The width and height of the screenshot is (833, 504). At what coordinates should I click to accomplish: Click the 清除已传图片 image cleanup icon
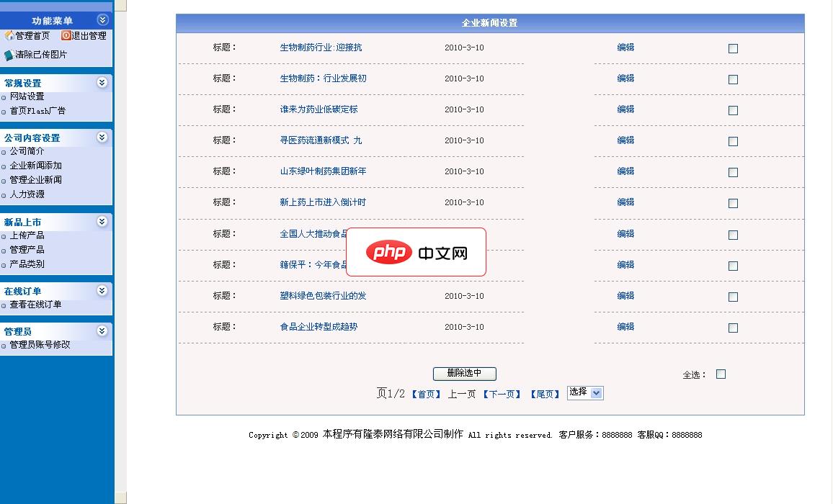pos(9,54)
